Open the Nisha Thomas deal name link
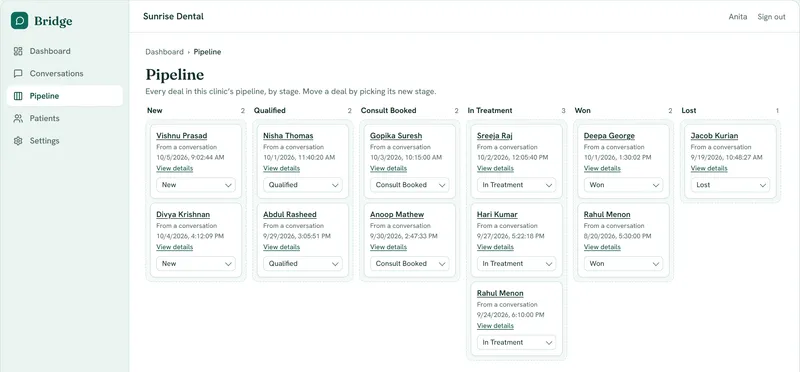The image size is (800, 372). [x=288, y=136]
